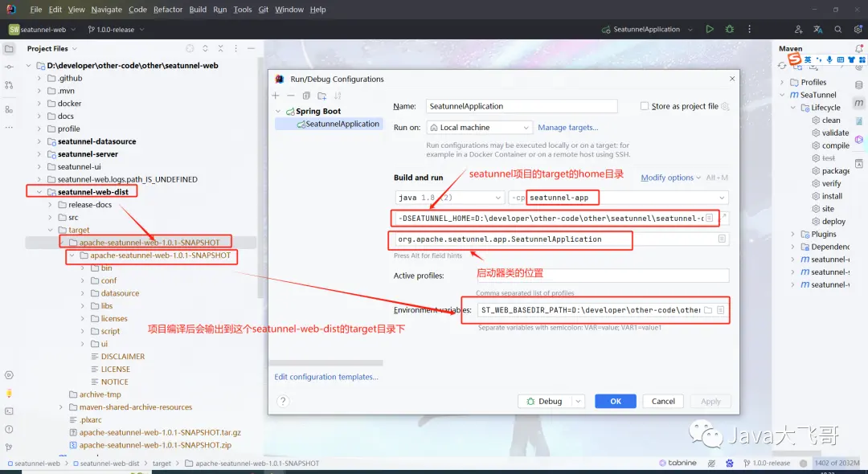The image size is (868, 474).
Task: Expand the java 1.8 JDK dropdown
Action: 449,198
